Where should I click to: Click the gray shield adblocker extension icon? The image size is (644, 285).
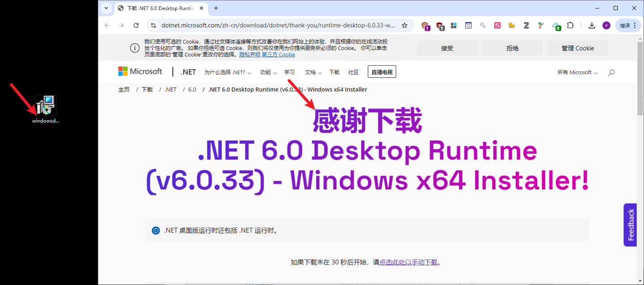coord(440,25)
